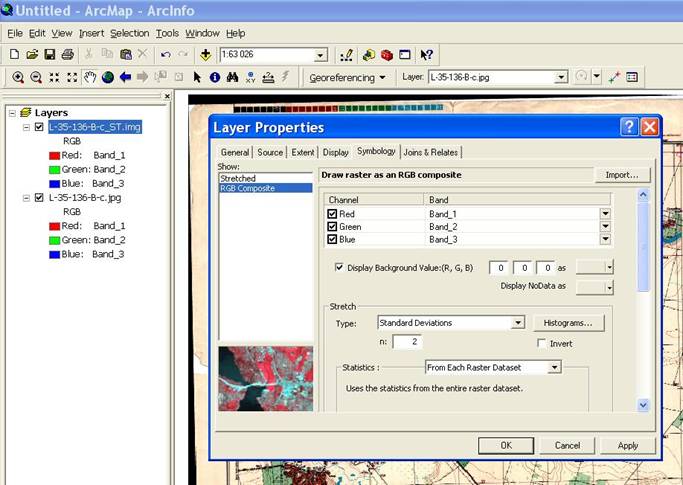Click the n standard deviations input field
The width and height of the screenshot is (683, 485).
[x=406, y=342]
